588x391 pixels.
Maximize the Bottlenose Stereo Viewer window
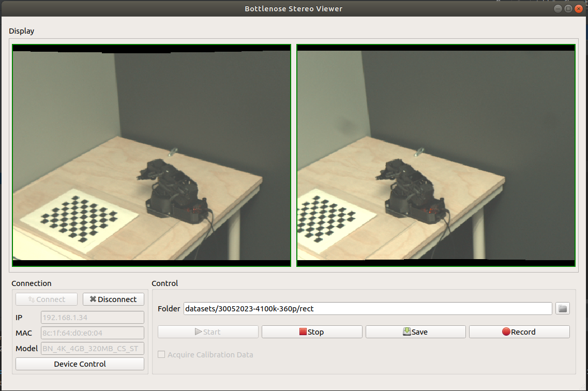pyautogui.click(x=568, y=9)
